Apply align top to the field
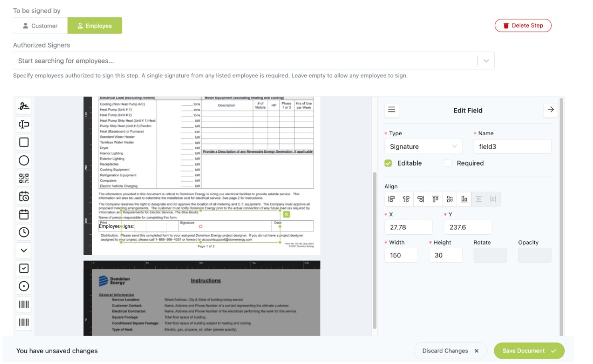This screenshot has width=593, height=364. tap(435, 199)
